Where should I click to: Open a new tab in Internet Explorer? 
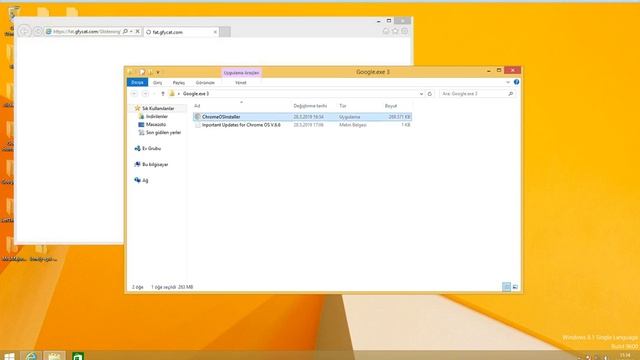(x=225, y=32)
